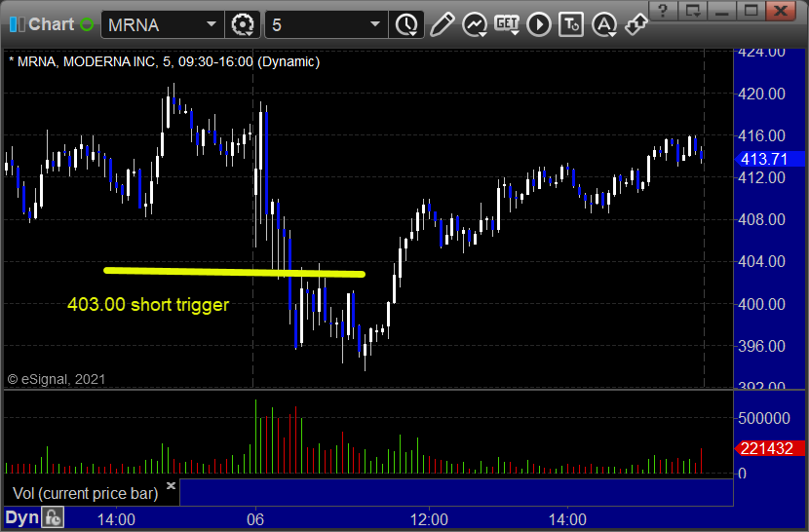The height and width of the screenshot is (532, 809).
Task: Click the left 14:00 time axis label
Action: (x=116, y=519)
